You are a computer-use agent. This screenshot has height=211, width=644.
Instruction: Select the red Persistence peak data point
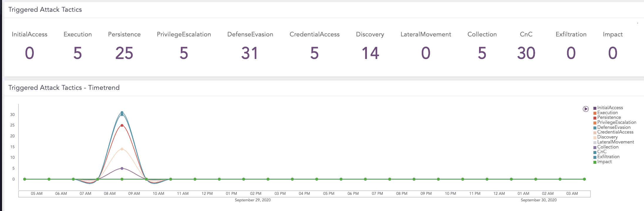click(122, 125)
